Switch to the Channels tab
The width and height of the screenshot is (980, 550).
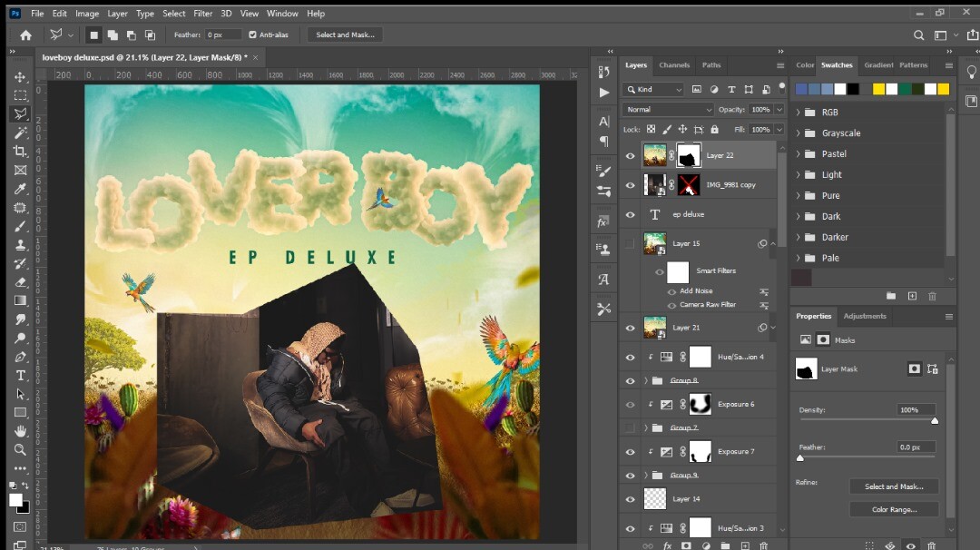click(674, 65)
